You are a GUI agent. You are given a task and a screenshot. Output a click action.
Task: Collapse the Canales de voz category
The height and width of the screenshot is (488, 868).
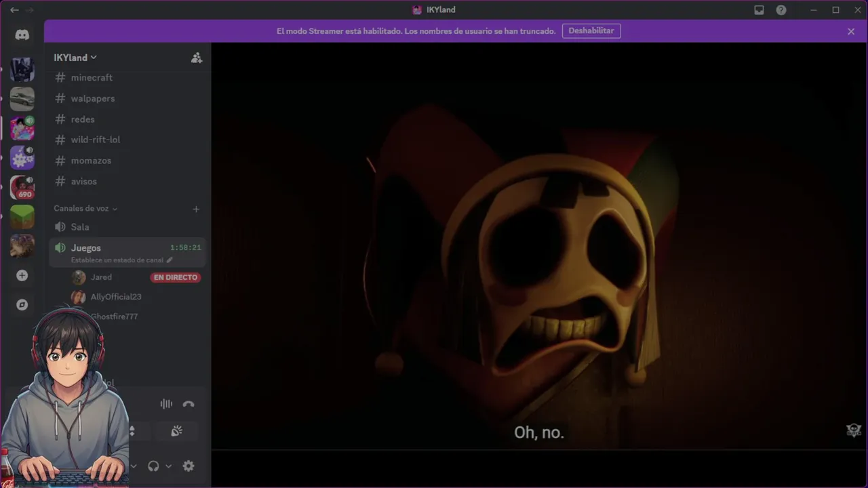85,209
